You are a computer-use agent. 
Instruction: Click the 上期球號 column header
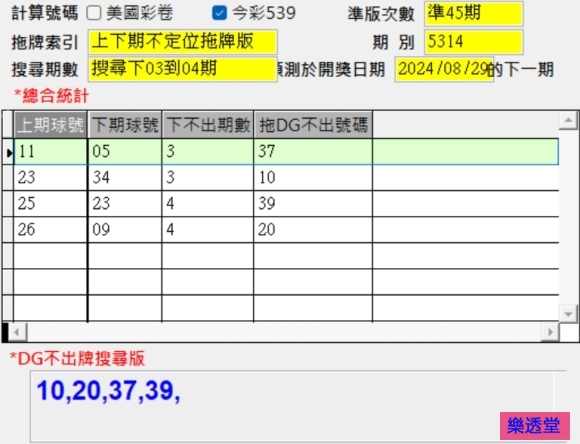click(x=51, y=125)
